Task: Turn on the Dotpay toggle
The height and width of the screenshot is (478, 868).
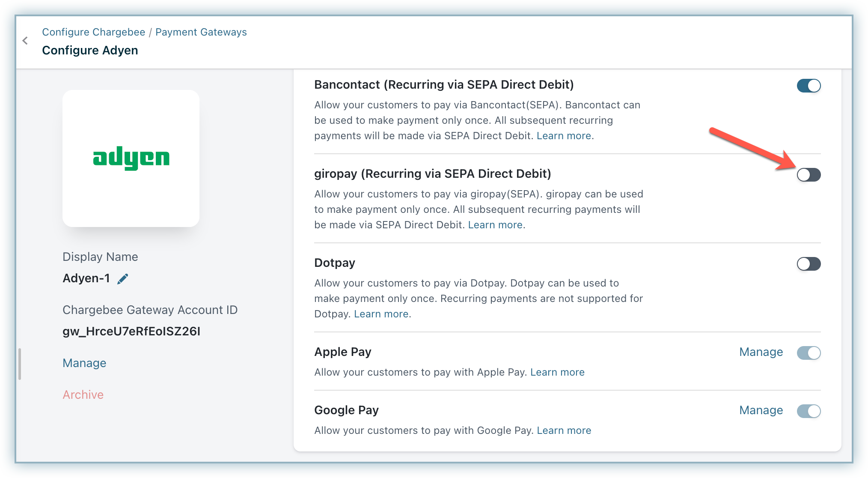Action: (808, 264)
